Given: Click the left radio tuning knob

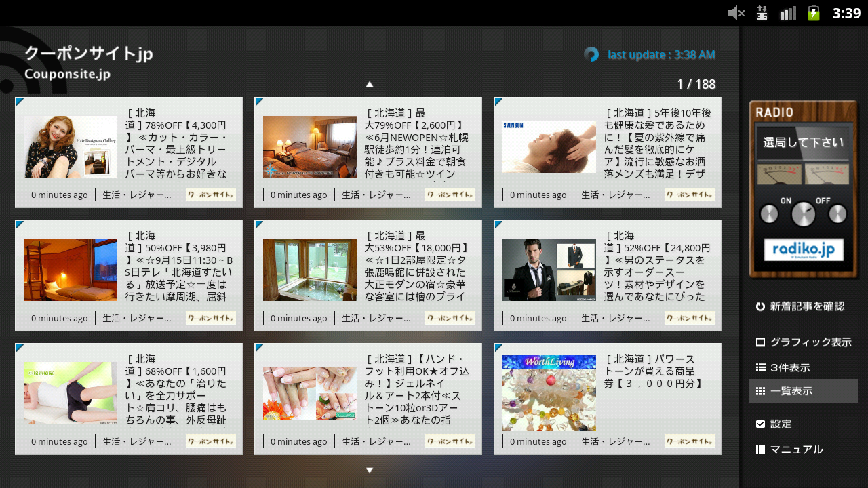Looking at the screenshot, I should (769, 214).
